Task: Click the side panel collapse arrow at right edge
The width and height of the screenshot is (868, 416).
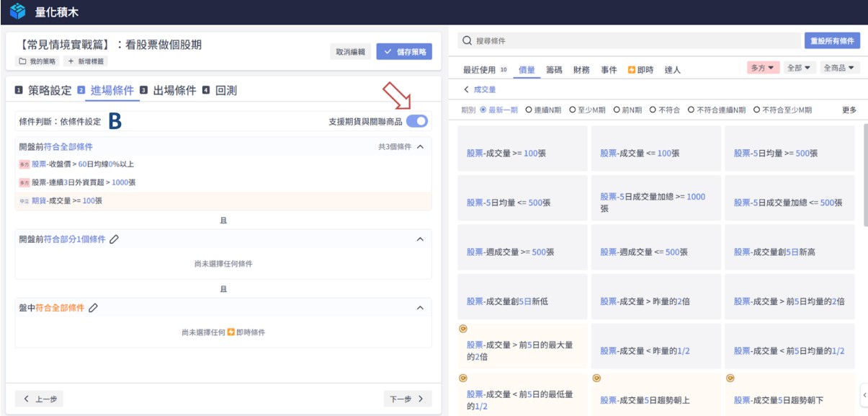Action: click(864, 394)
